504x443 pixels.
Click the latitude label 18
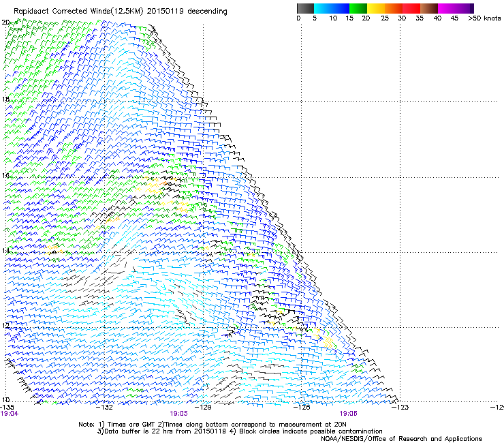pyautogui.click(x=5, y=99)
